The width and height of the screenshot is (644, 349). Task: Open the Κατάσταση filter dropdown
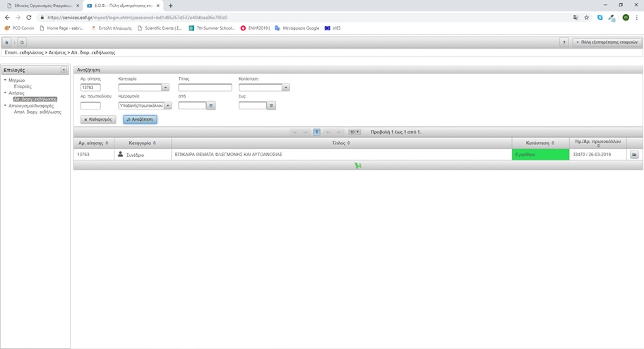click(285, 88)
